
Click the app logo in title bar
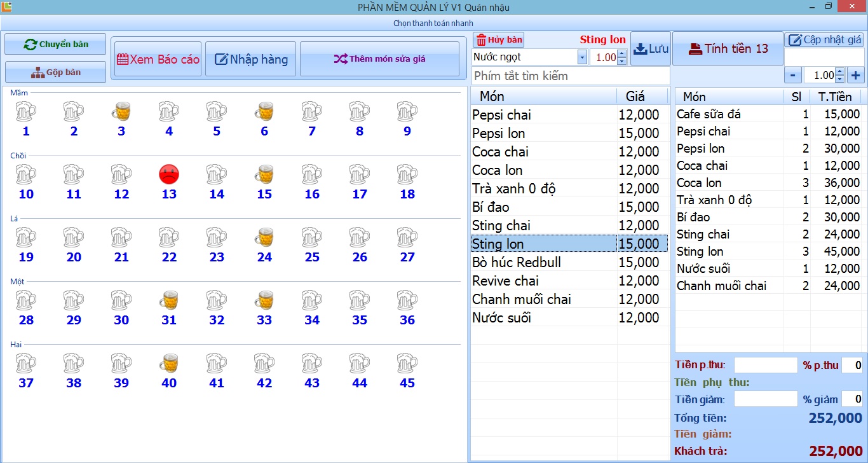[7, 7]
